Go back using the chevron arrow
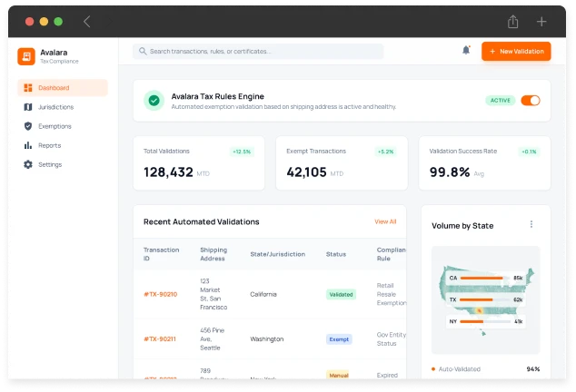Screen dimensions: 576x392 87,21
